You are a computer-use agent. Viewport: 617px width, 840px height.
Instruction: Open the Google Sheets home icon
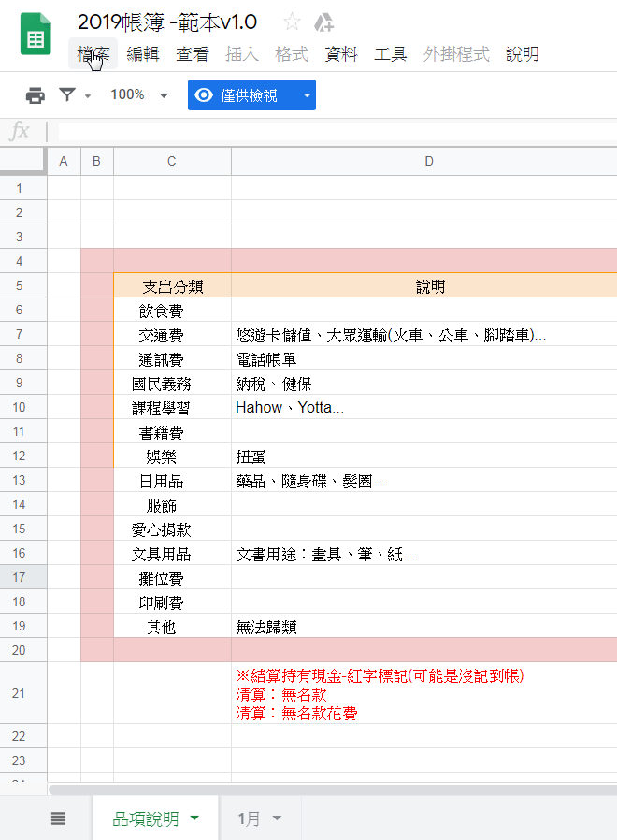(36, 34)
